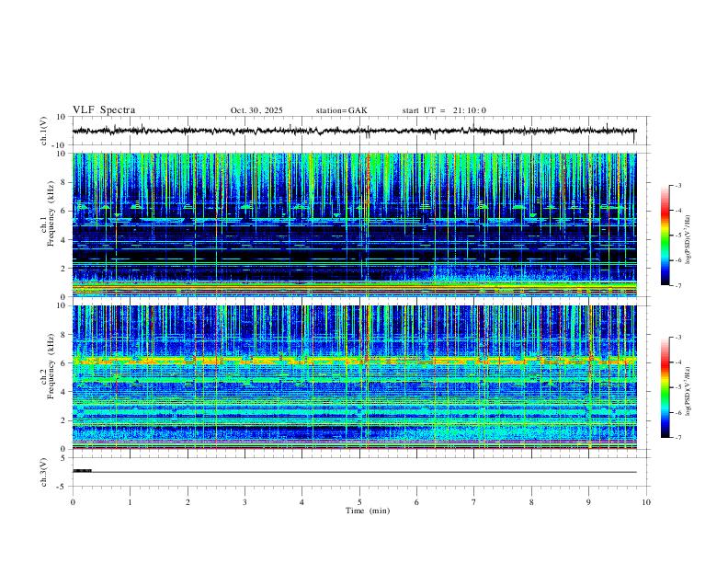Click the time axis tick label '6'
728x563 pixels.
(x=416, y=502)
